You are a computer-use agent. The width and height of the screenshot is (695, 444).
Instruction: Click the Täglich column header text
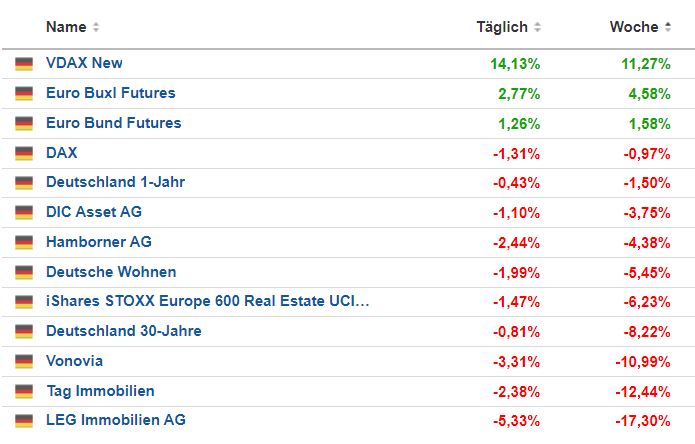pos(501,27)
